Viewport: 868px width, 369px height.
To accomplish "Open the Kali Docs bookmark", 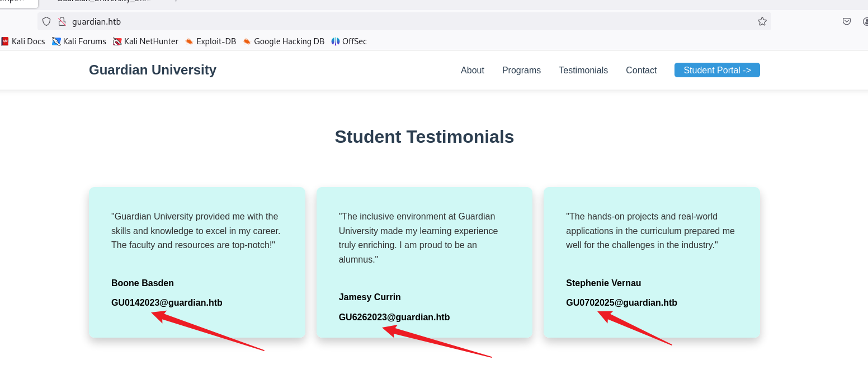I will pos(23,41).
